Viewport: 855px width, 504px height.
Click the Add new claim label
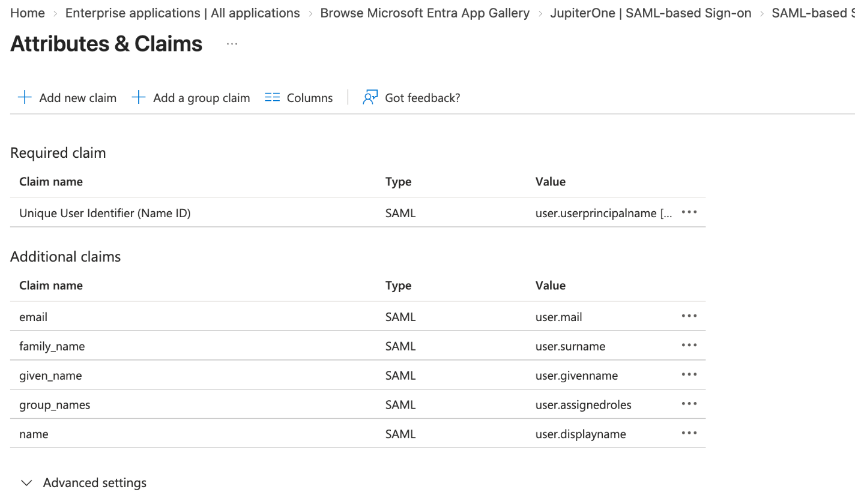78,98
